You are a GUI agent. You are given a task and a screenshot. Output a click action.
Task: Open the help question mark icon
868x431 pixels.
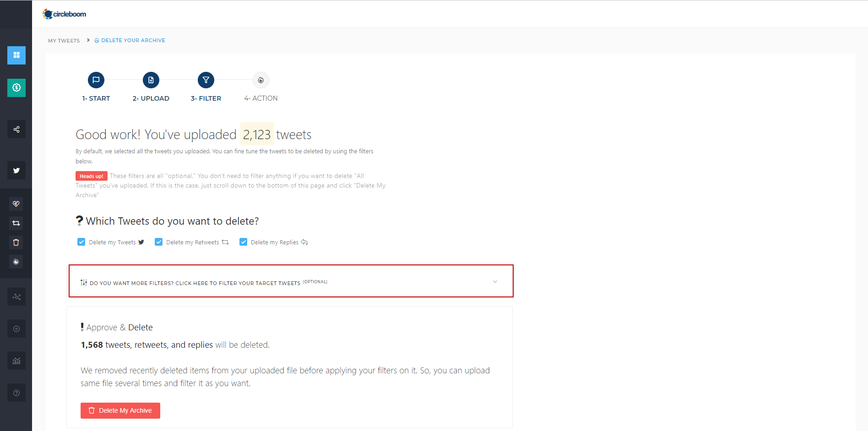16,392
